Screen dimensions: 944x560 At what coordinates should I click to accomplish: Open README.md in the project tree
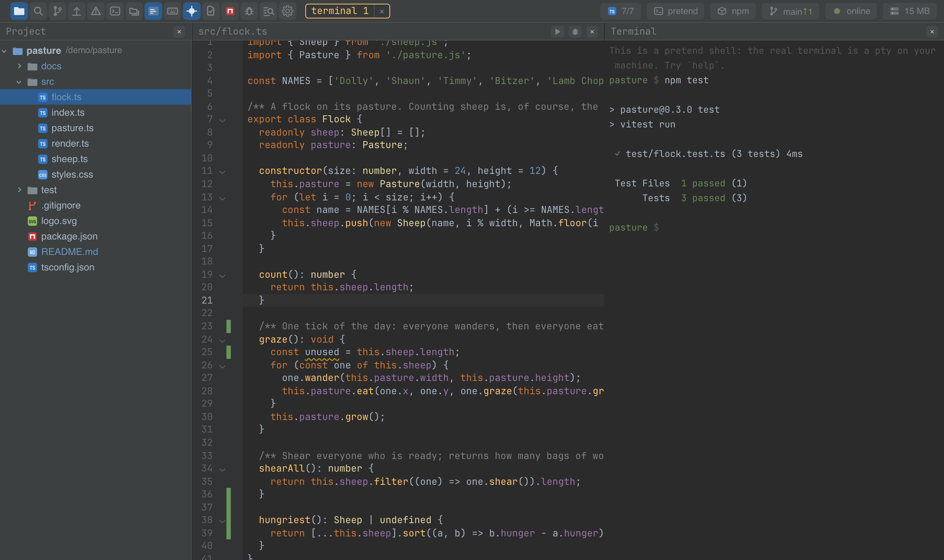[x=96, y=252]
